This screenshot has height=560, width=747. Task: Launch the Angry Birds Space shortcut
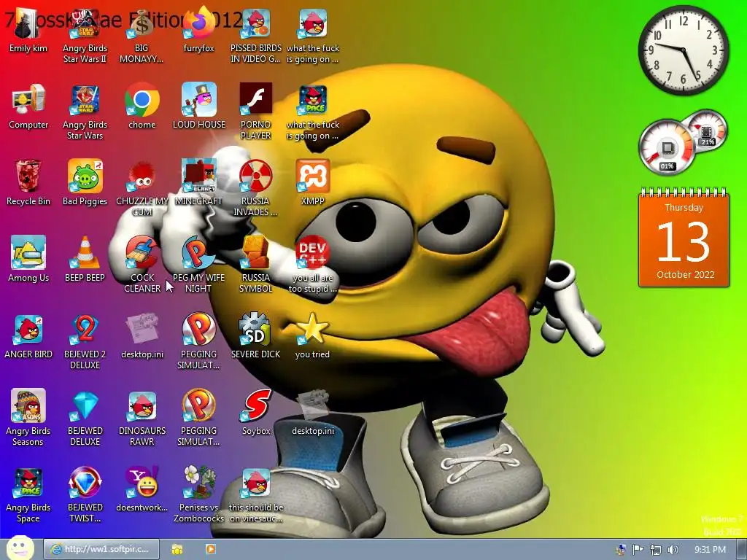(28, 495)
